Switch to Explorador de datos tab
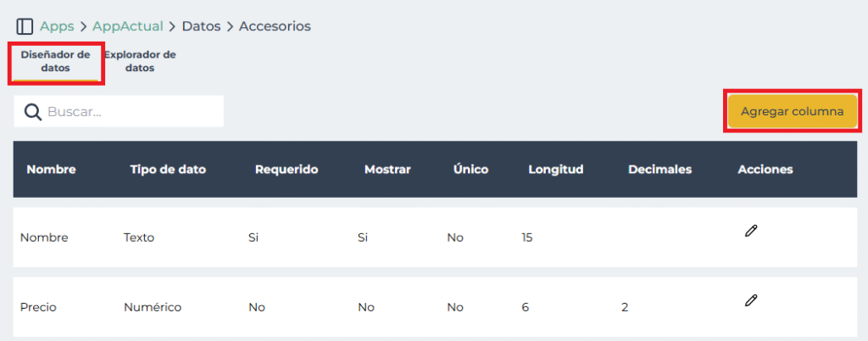Viewport: 868px width, 341px height. click(x=140, y=62)
